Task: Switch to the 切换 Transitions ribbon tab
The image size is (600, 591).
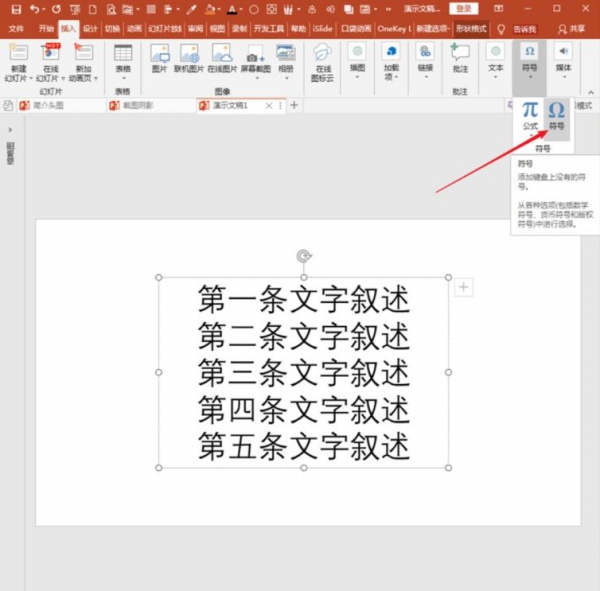Action: click(112, 29)
